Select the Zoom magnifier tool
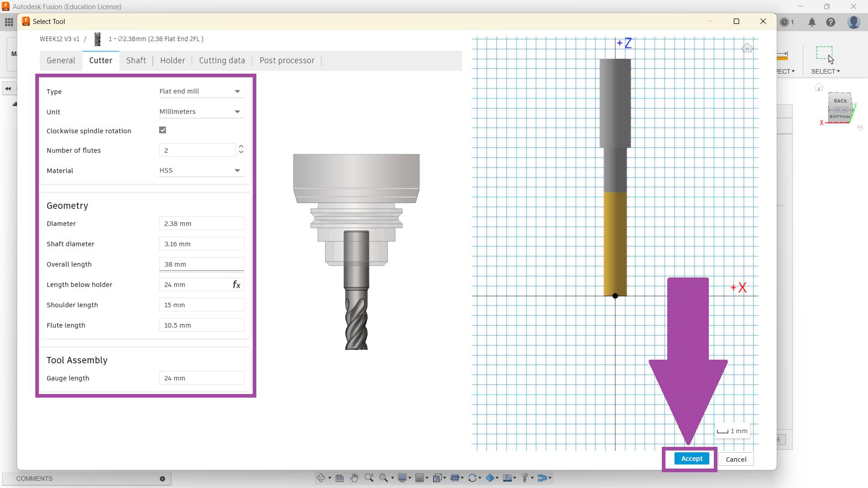 tap(369, 478)
